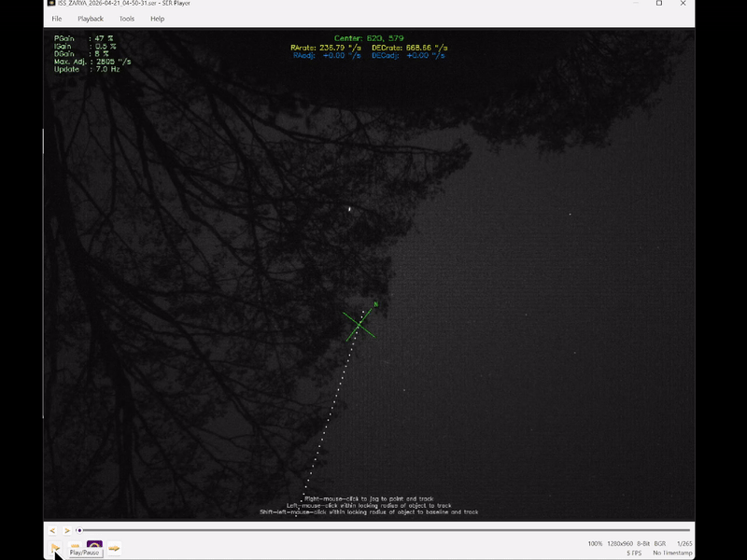Click the 5 FPS frame rate label

(x=634, y=553)
